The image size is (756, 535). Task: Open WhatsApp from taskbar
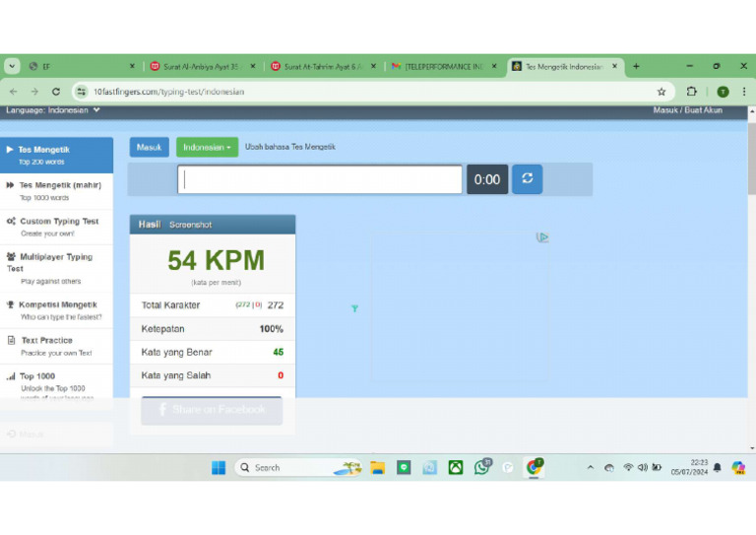tap(481, 467)
